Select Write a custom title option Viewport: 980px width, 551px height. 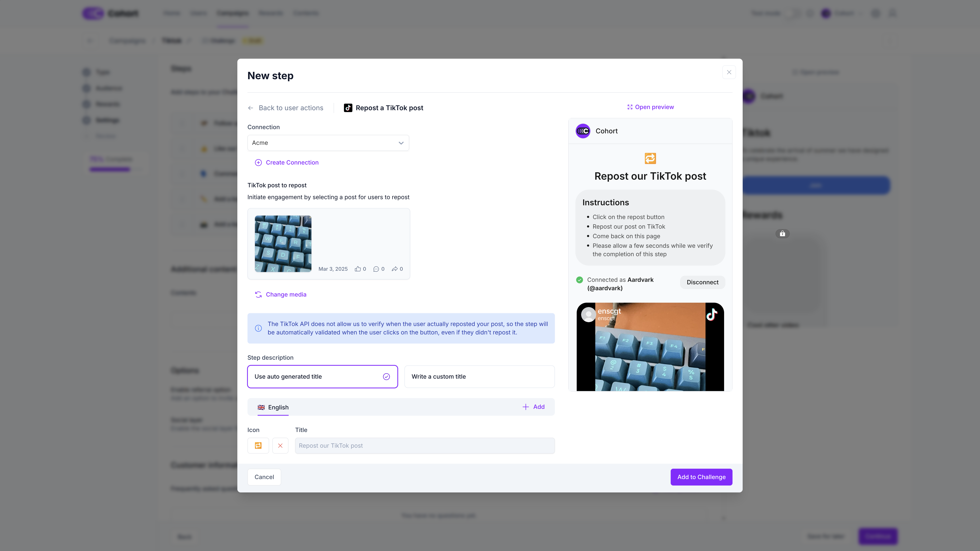click(479, 377)
